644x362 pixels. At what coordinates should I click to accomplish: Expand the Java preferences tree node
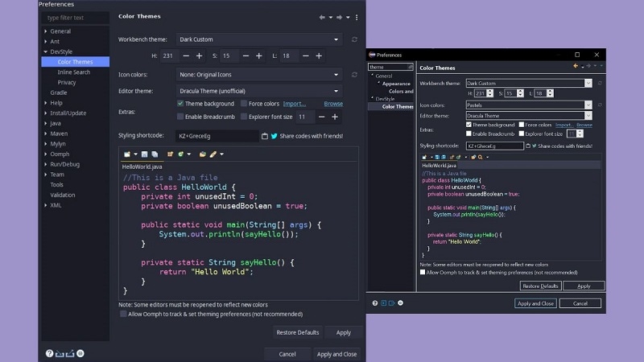(46, 124)
